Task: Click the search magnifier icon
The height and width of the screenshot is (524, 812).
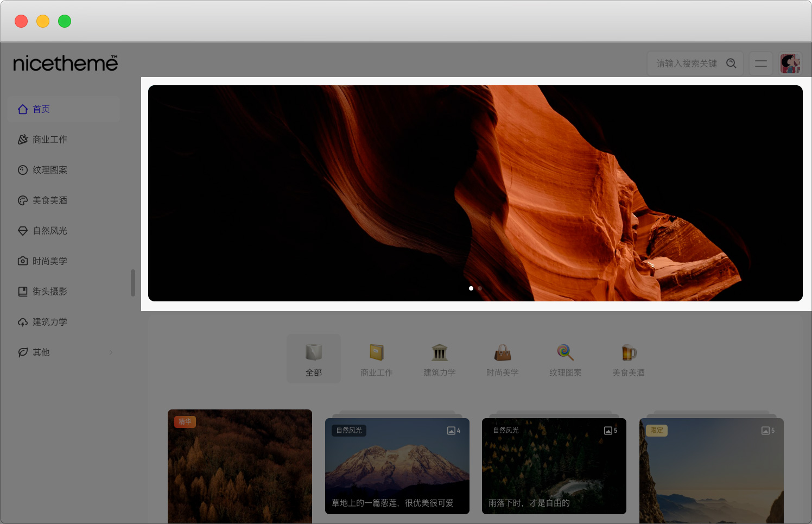Action: click(731, 64)
